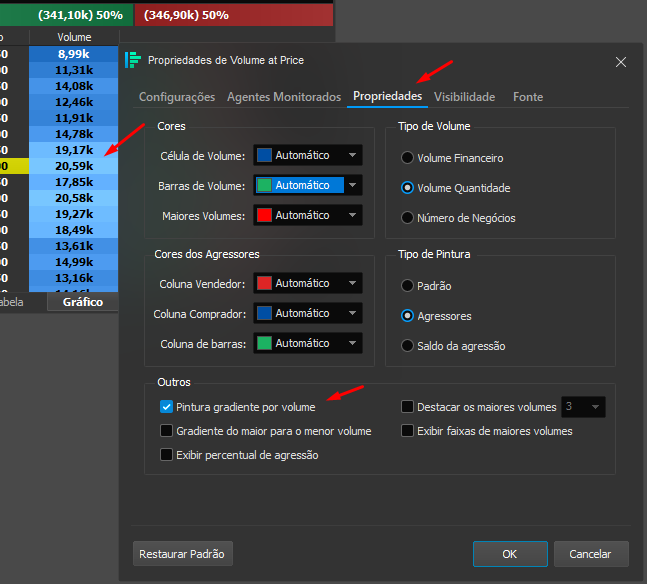The height and width of the screenshot is (584, 647).
Task: Click the 8,99k volume cell
Action: click(x=73, y=54)
